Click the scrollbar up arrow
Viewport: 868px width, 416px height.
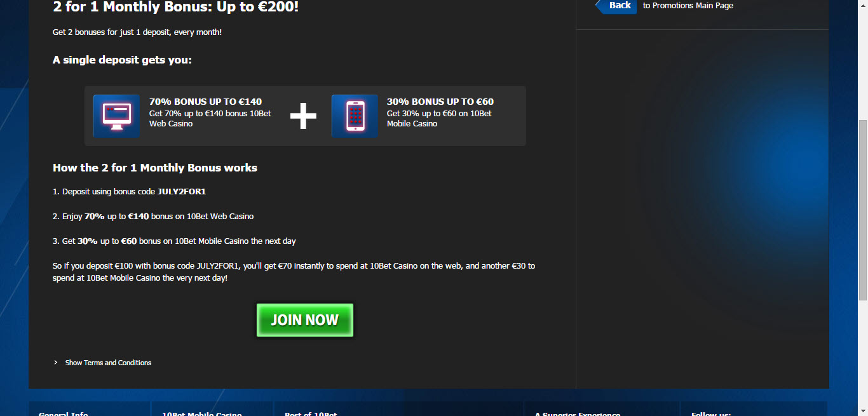(x=863, y=4)
